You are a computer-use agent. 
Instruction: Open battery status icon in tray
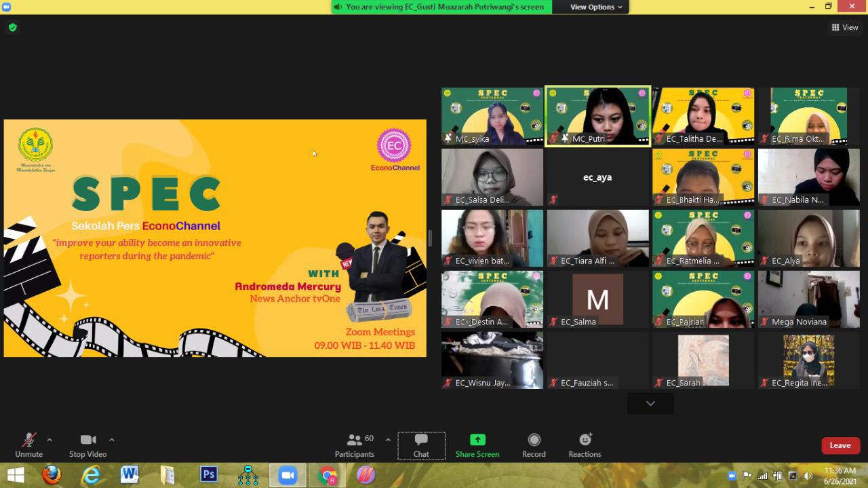coord(778,476)
